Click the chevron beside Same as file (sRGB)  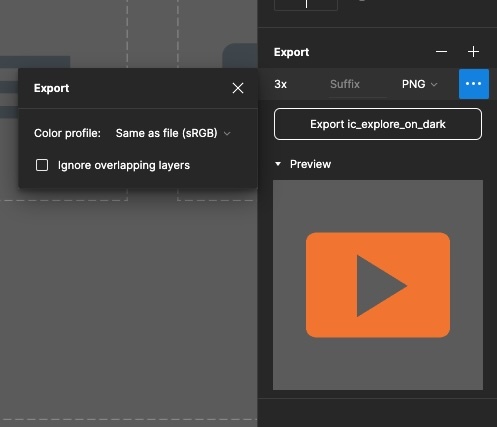(x=227, y=134)
